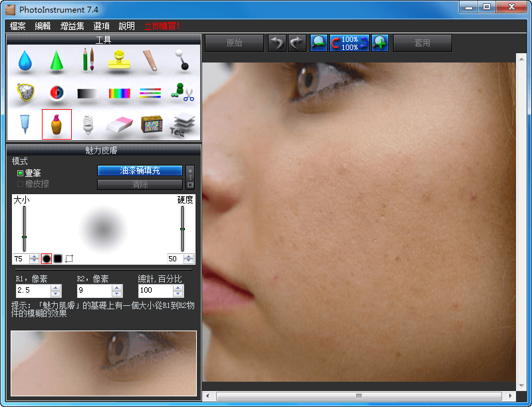Viewport: 532px width, 407px height.
Task: Select the colored lines adjustment tool
Action: 150,93
